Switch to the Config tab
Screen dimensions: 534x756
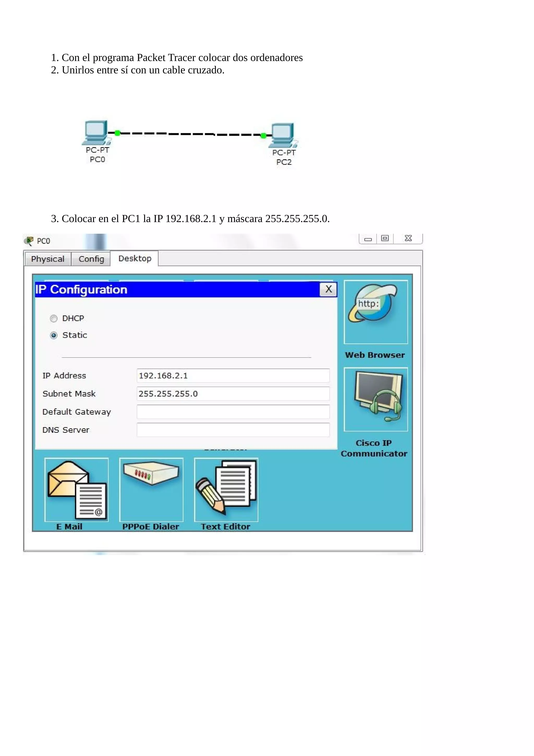[91, 259]
